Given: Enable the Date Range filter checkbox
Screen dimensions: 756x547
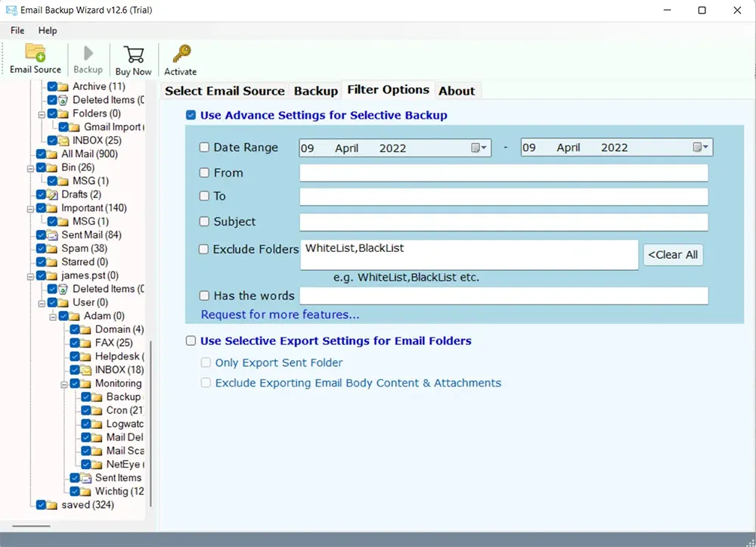Looking at the screenshot, I should [204, 148].
